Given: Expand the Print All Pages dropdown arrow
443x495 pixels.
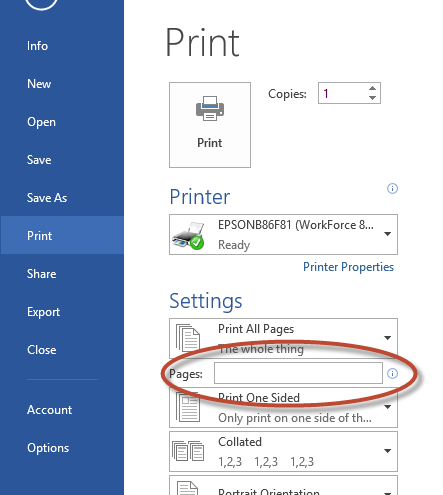Looking at the screenshot, I should tap(387, 338).
